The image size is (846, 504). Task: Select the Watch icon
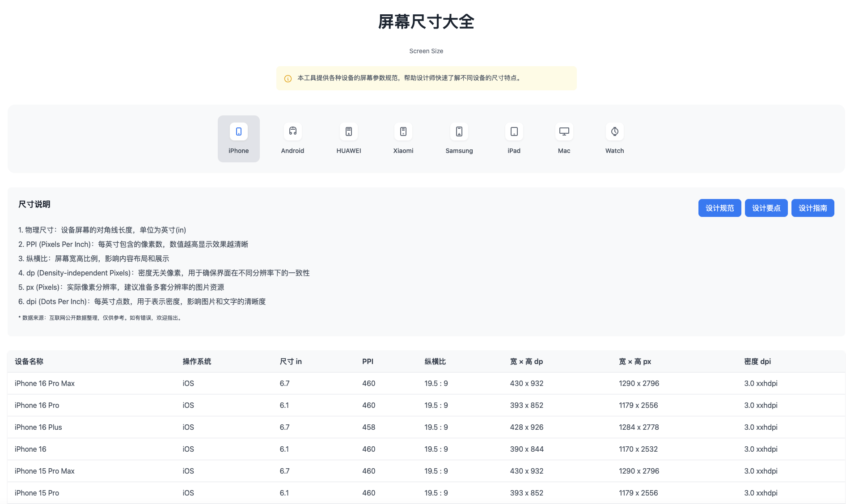[x=615, y=131]
